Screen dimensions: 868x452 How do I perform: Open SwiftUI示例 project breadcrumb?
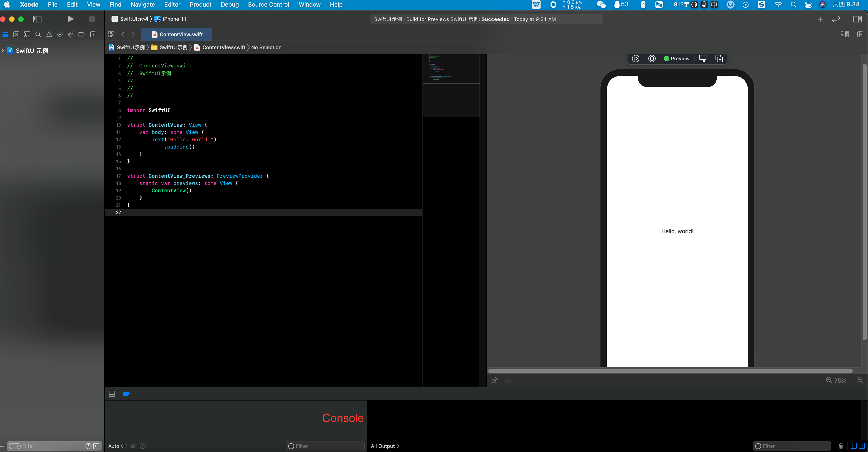pyautogui.click(x=127, y=48)
